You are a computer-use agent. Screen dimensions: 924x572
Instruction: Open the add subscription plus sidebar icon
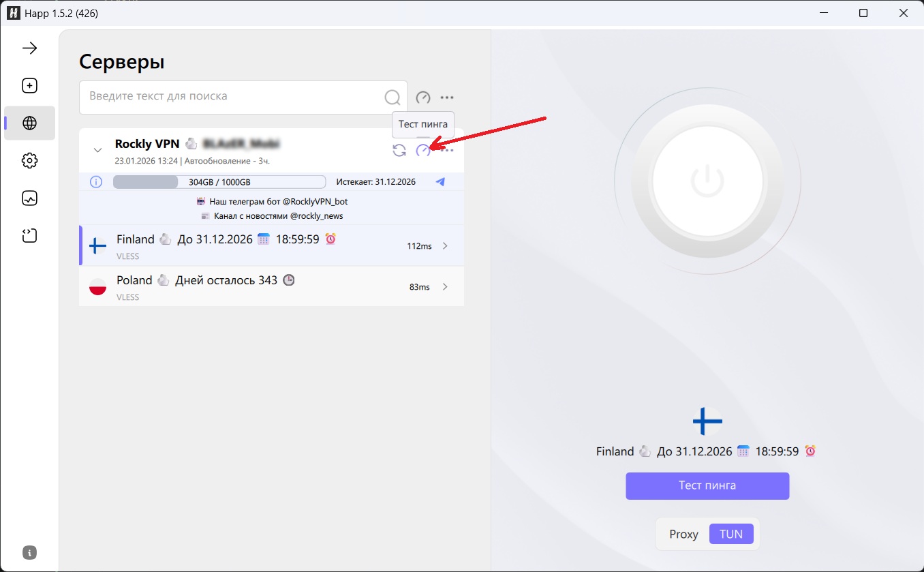coord(29,86)
